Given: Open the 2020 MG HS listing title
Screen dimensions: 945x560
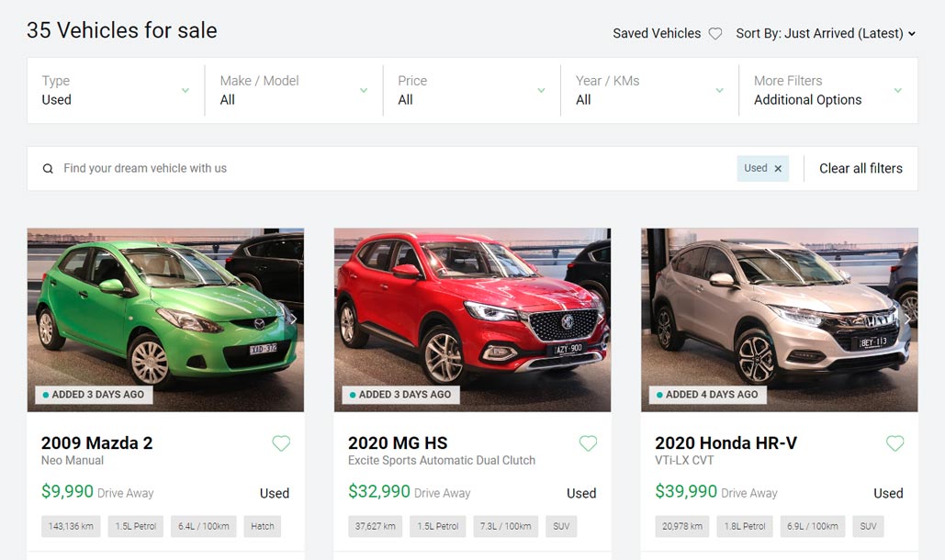Looking at the screenshot, I should [398, 443].
